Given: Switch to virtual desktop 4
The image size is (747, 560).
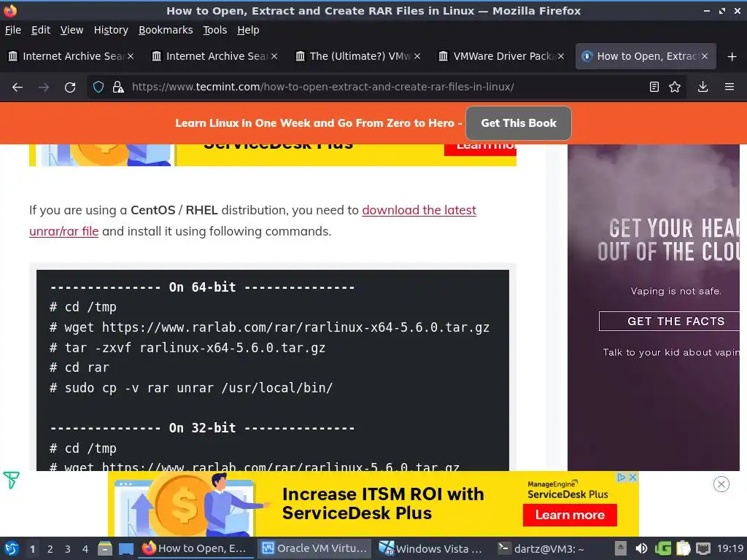Looking at the screenshot, I should tap(85, 549).
